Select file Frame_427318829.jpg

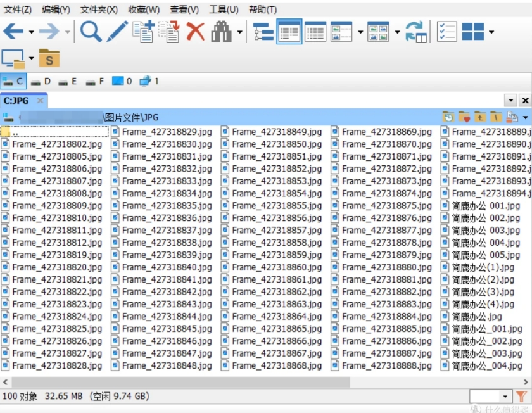pos(162,132)
